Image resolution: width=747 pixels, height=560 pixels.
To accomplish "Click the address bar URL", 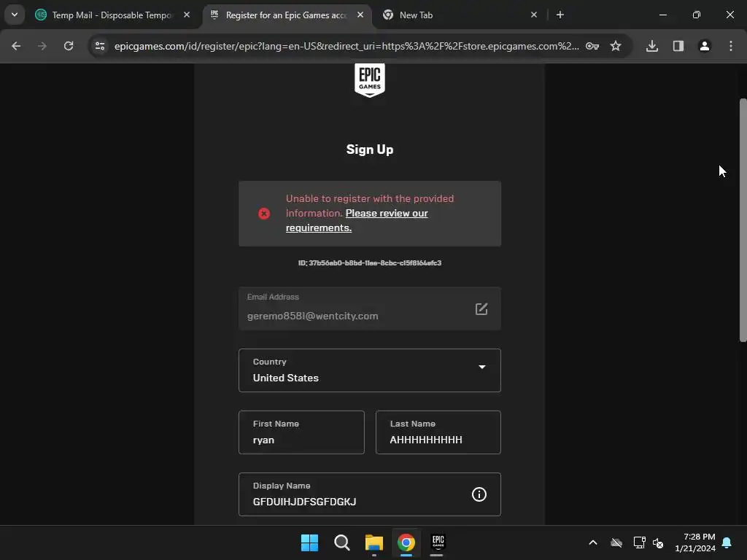I will (347, 46).
